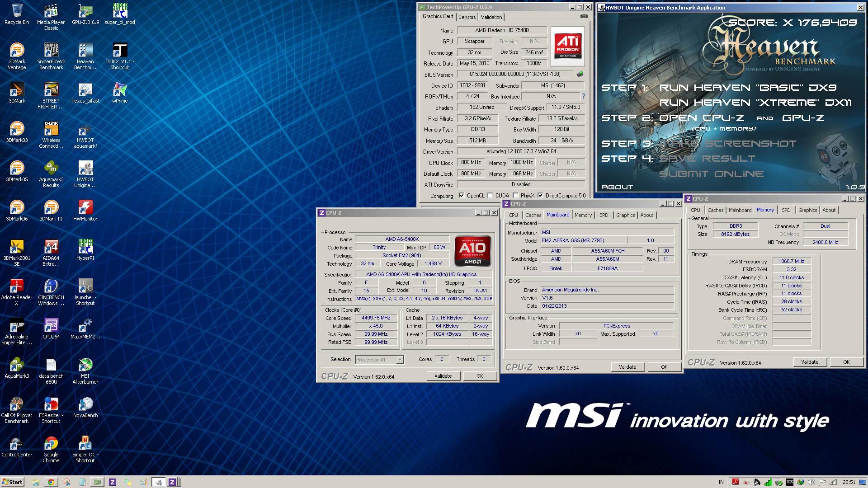868x488 pixels.
Task: Click the Bus Interface question mark icon
Action: [583, 96]
